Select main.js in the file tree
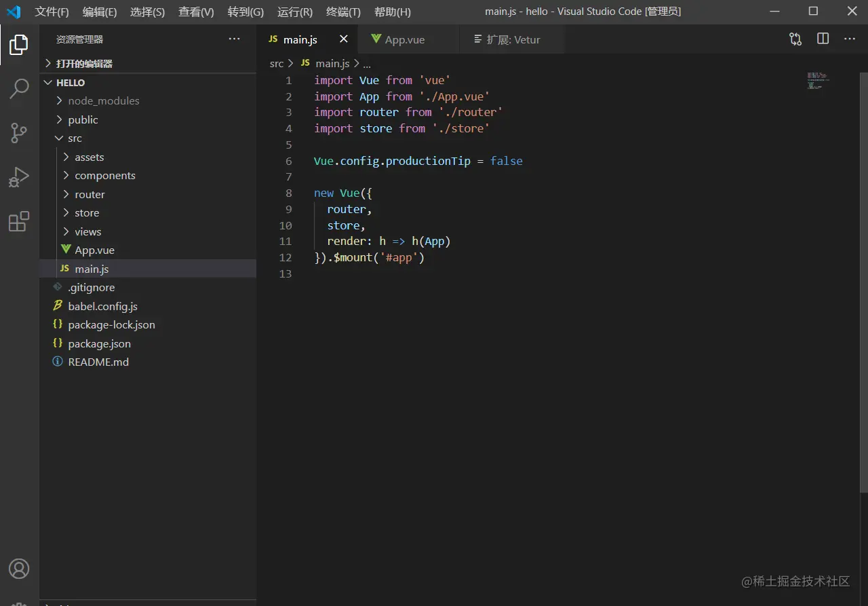This screenshot has height=606, width=868. coord(148,269)
